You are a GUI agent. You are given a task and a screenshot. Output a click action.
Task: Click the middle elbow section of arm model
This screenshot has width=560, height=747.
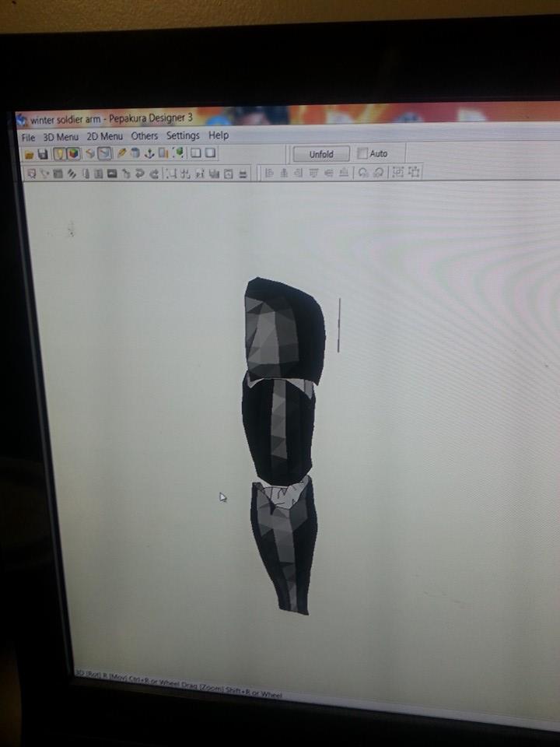[x=278, y=429]
